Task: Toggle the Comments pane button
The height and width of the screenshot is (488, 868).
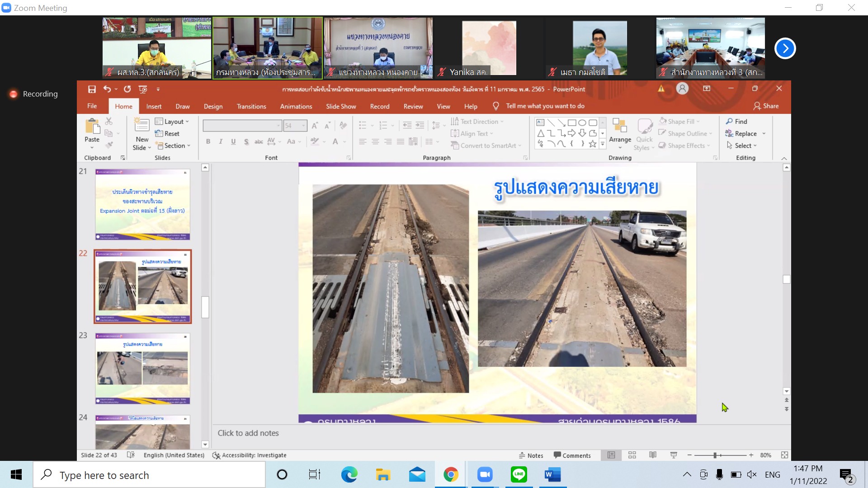Action: coord(572,455)
